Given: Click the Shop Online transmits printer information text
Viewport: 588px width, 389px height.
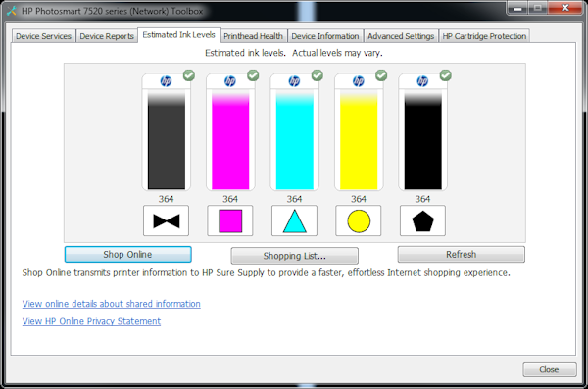Looking at the screenshot, I should point(266,272).
